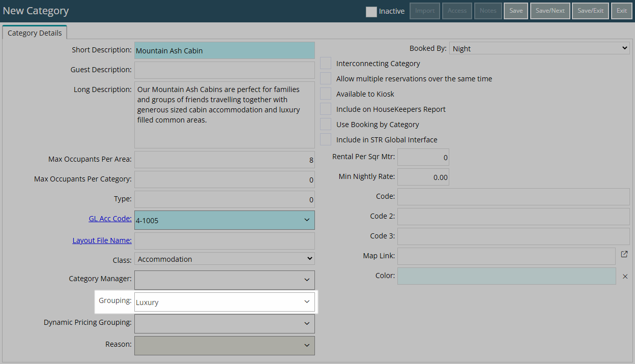Click the Import button

click(425, 11)
